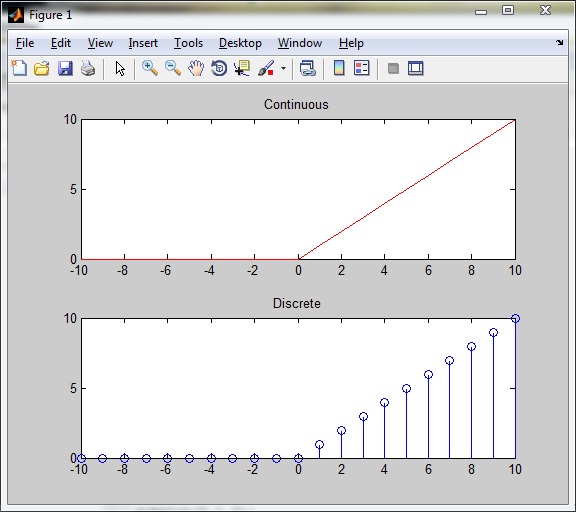576x512 pixels.
Task: Click the Show Plot Tools and dock icon
Action: click(415, 68)
